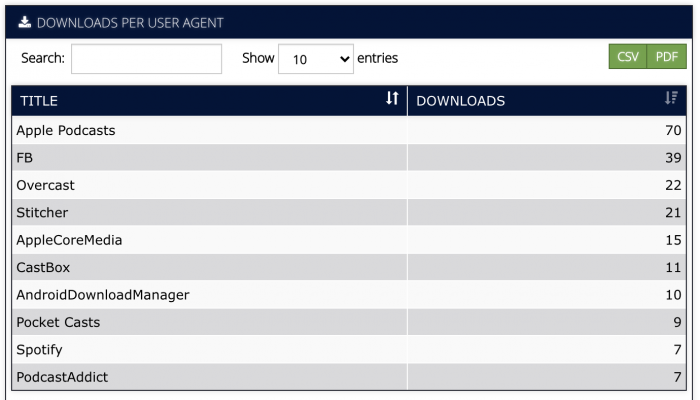This screenshot has height=400, width=700.
Task: Export table as PDF
Action: [x=667, y=57]
